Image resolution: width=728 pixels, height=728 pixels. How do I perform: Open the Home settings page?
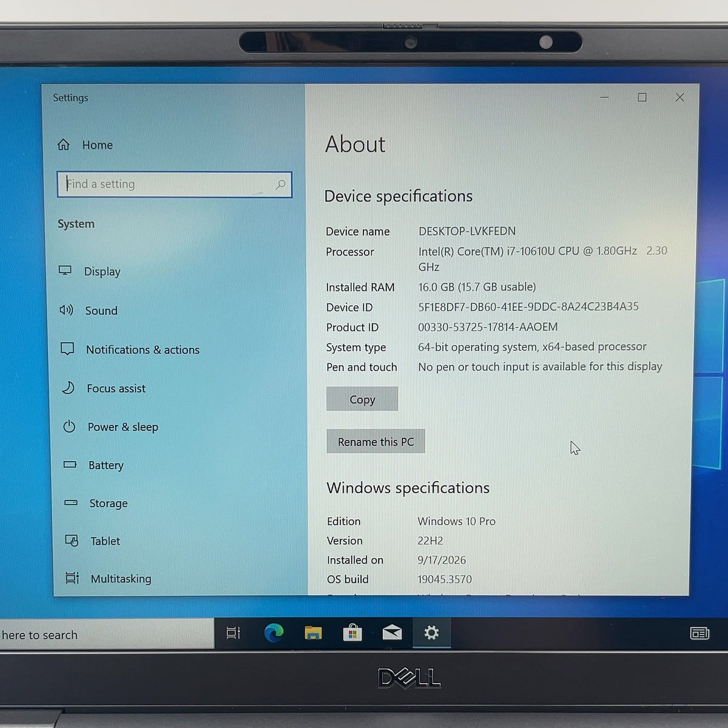[x=85, y=145]
